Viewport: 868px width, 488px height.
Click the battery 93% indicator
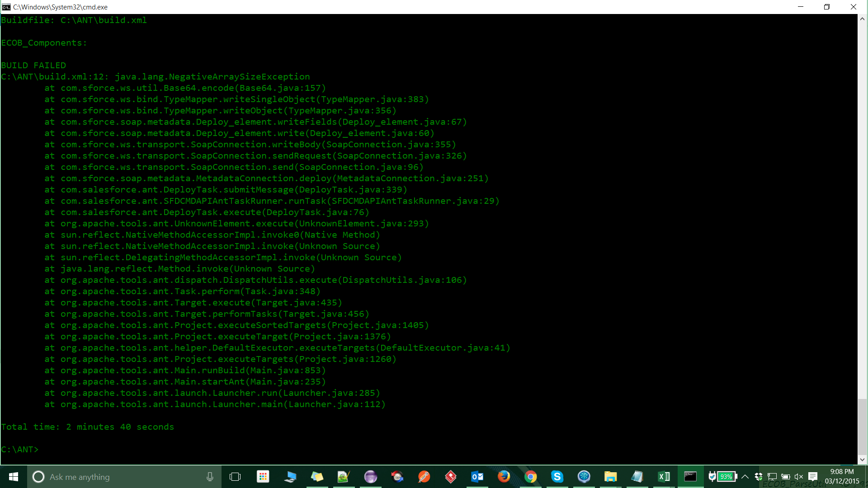click(x=726, y=477)
